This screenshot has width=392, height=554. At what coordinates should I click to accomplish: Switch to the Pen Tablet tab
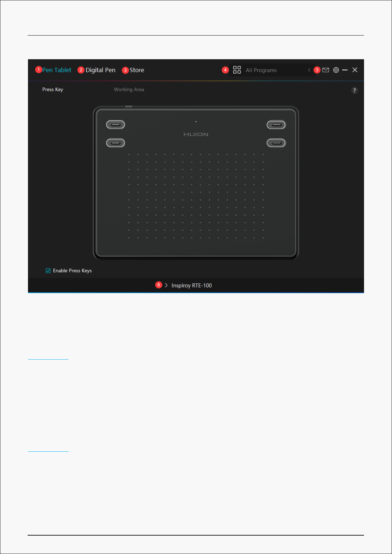tap(57, 70)
